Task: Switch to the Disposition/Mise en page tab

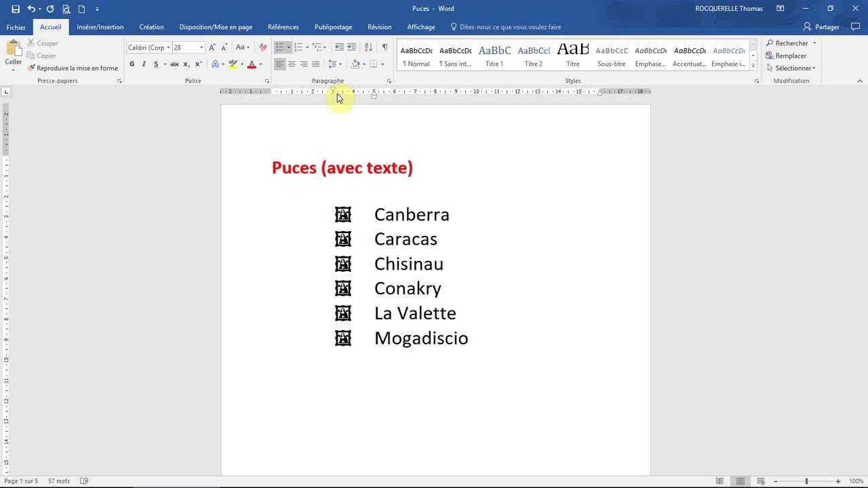Action: (216, 27)
